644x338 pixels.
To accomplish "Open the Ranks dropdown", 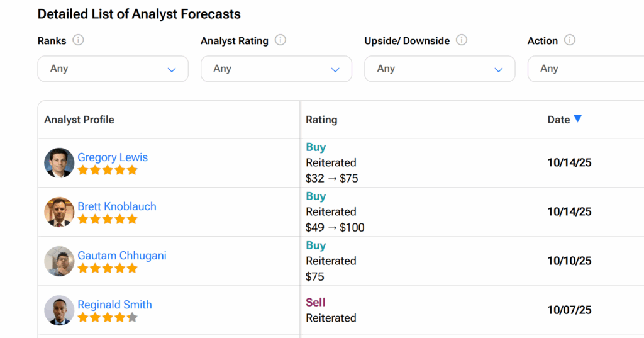I will [113, 69].
